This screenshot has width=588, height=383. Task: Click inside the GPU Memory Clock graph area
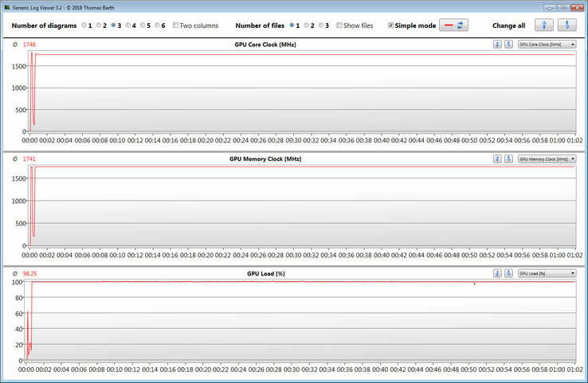tap(302, 206)
